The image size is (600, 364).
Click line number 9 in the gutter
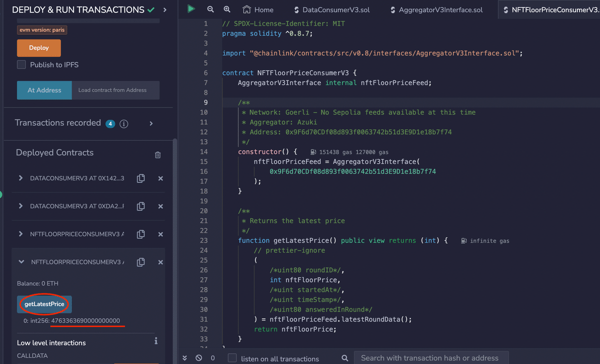coord(205,102)
